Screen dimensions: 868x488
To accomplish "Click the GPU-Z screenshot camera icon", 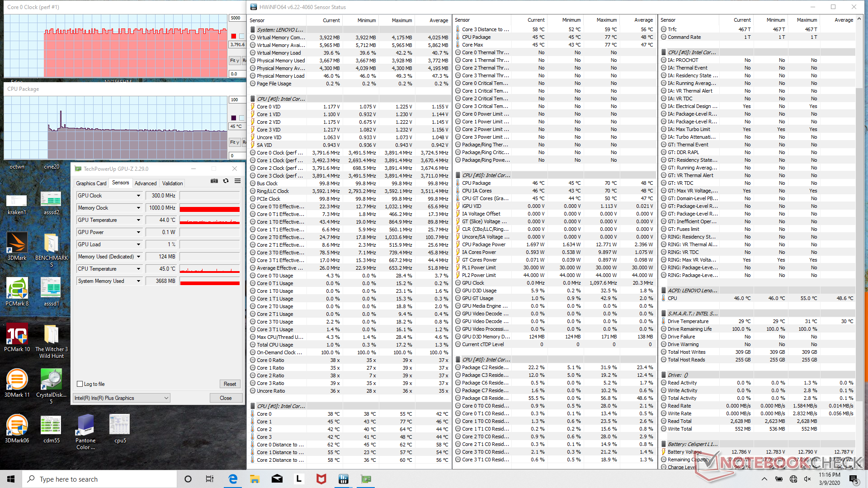I will (214, 181).
